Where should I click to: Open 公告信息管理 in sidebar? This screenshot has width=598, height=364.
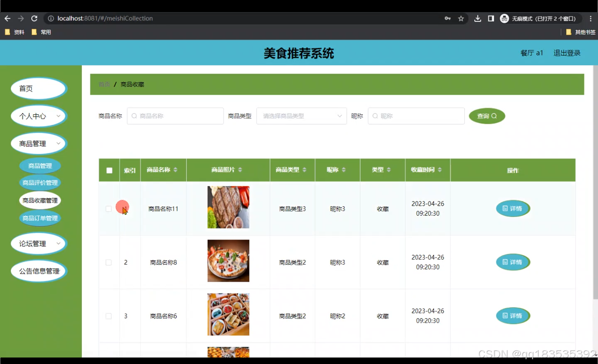click(39, 271)
